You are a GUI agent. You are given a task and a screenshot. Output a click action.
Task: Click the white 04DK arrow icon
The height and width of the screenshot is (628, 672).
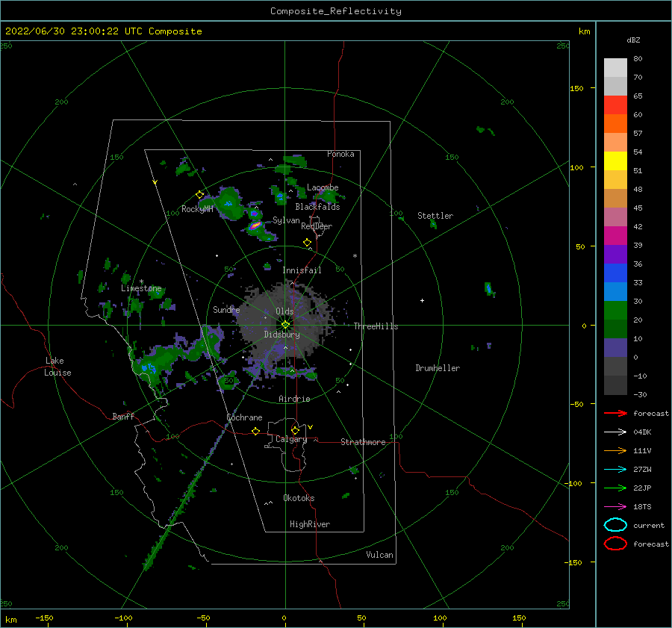pos(615,432)
